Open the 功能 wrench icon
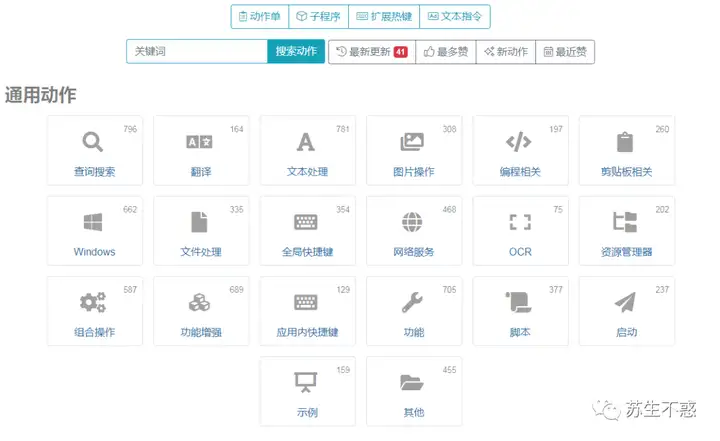 412,302
